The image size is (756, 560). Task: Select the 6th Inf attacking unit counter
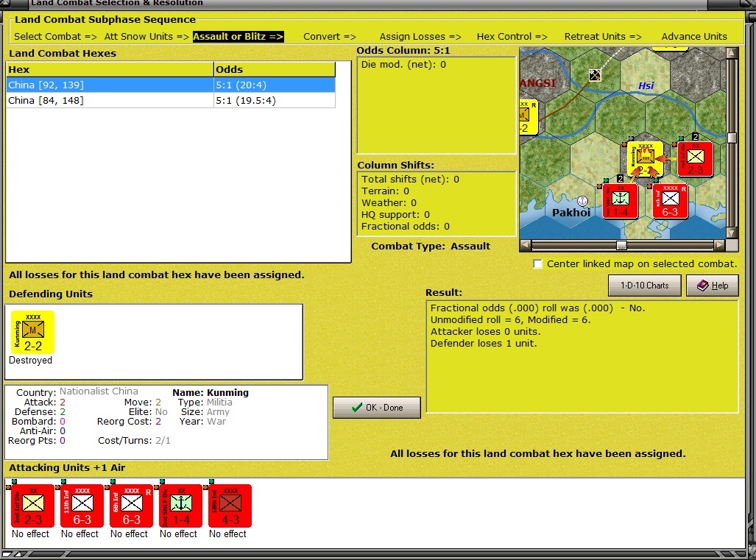pyautogui.click(x=131, y=506)
